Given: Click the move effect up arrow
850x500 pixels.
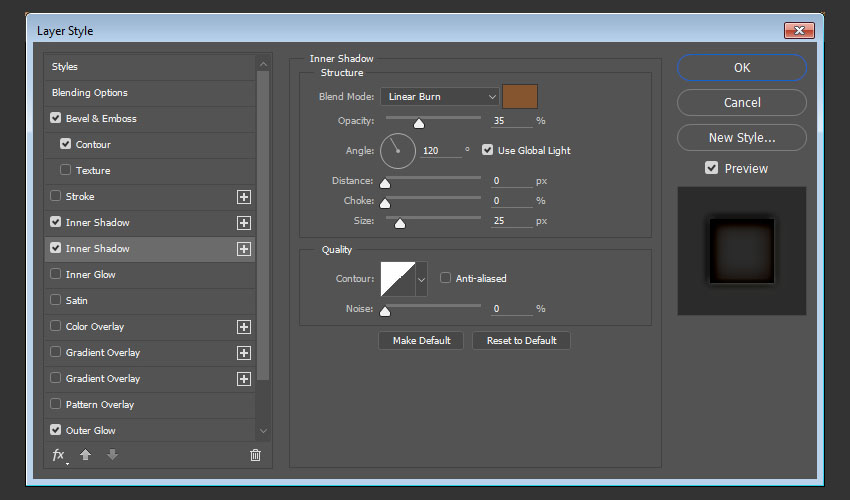Looking at the screenshot, I should [86, 455].
